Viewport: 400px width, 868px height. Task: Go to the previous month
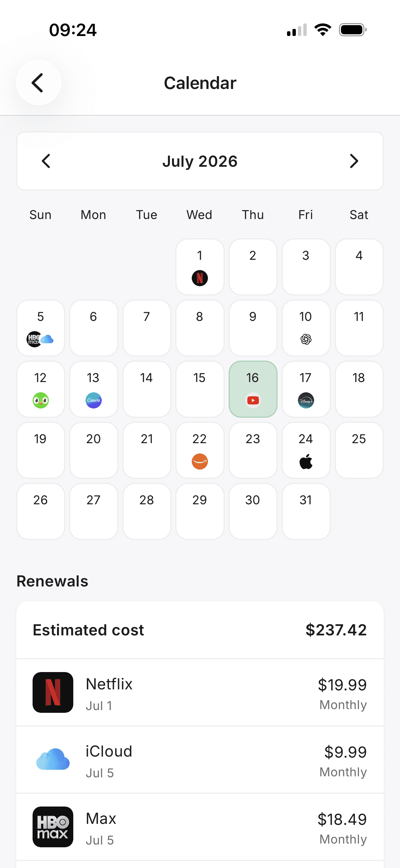tap(46, 161)
